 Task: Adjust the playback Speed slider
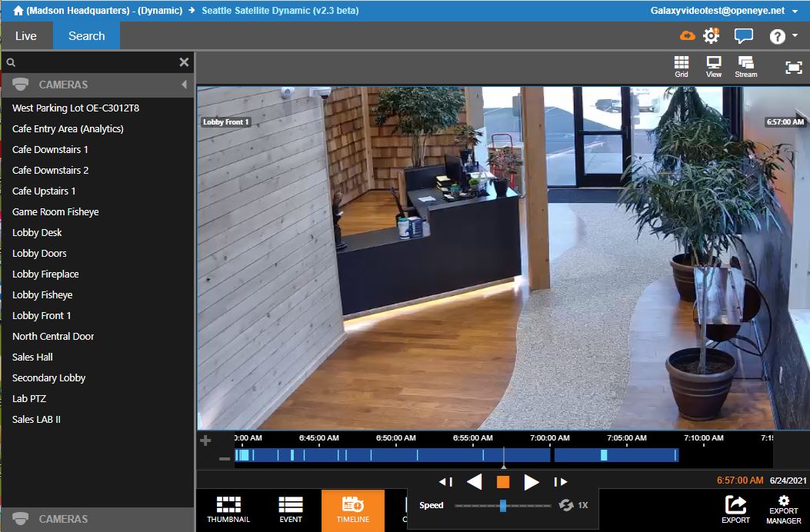tap(503, 505)
